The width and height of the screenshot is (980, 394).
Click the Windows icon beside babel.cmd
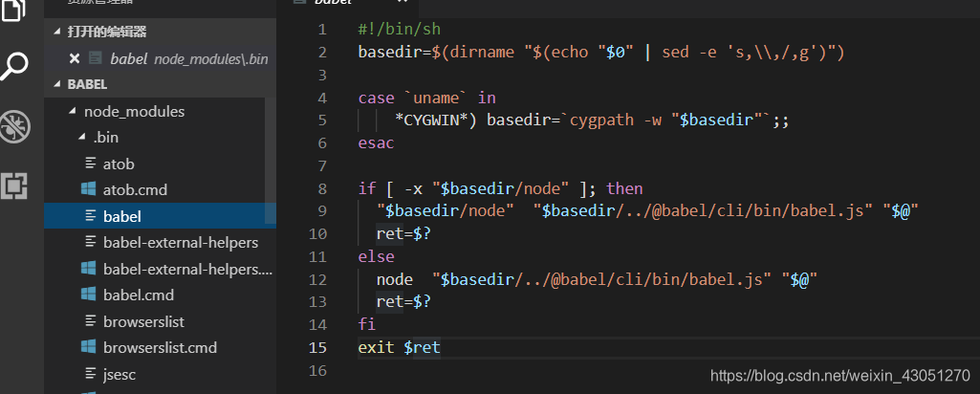(x=89, y=295)
